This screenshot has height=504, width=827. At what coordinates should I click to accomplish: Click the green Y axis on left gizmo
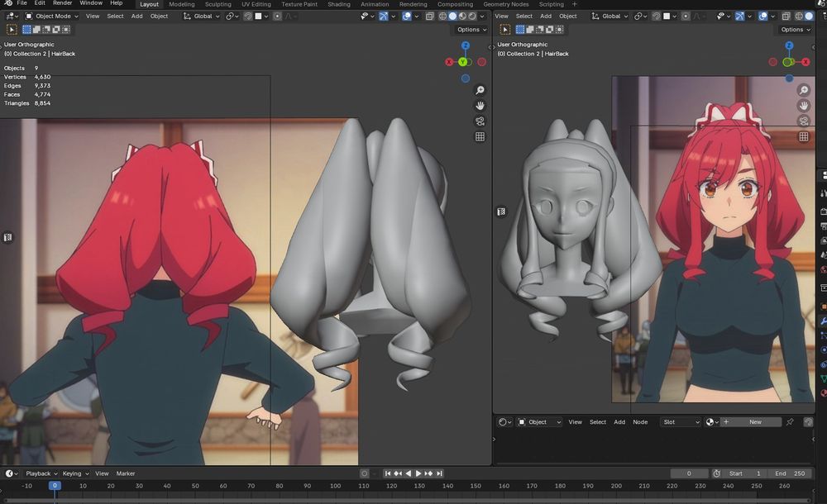tap(463, 62)
